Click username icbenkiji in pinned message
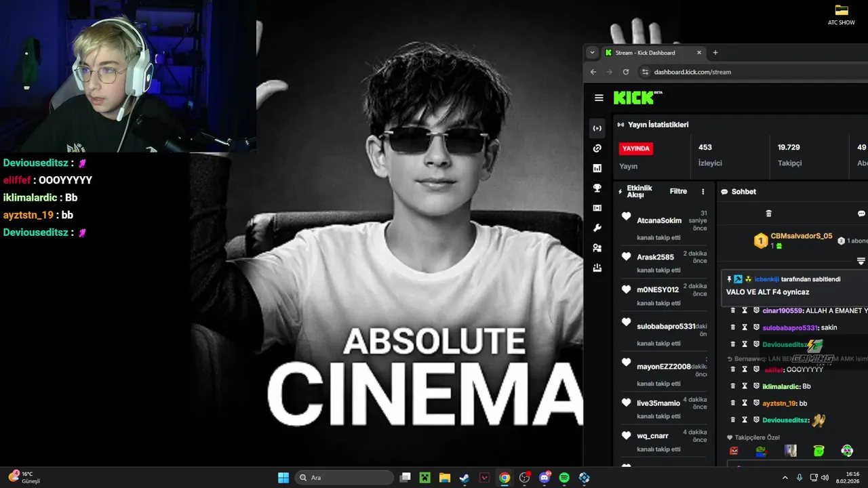Viewport: 868px width, 488px height. (x=766, y=279)
